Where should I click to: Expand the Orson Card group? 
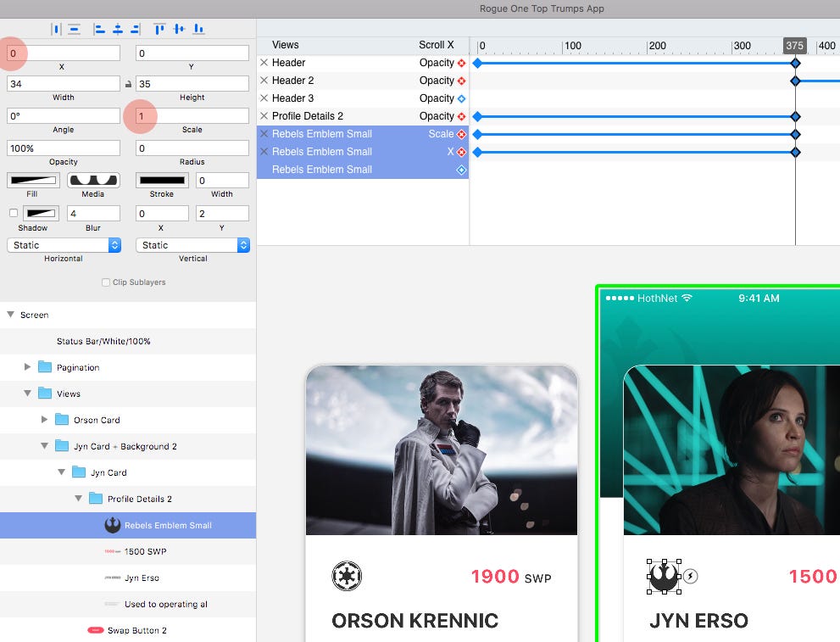pos(44,420)
